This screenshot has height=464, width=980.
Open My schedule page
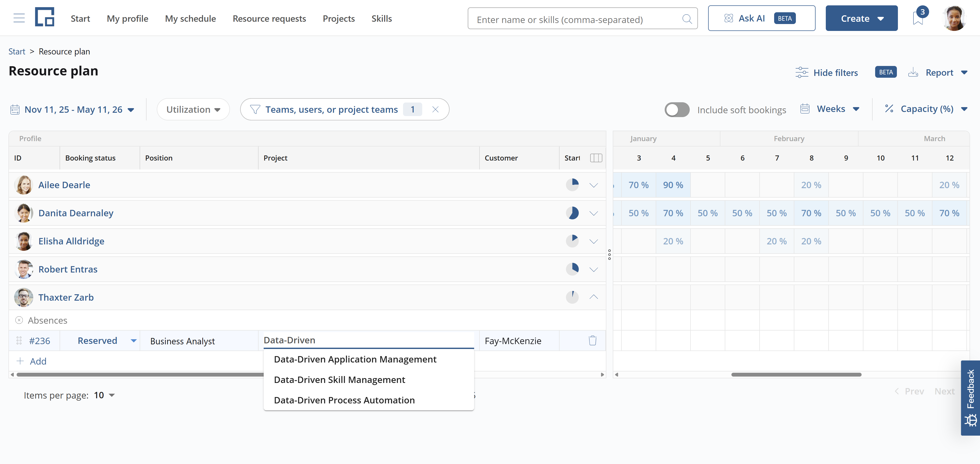coord(191,18)
